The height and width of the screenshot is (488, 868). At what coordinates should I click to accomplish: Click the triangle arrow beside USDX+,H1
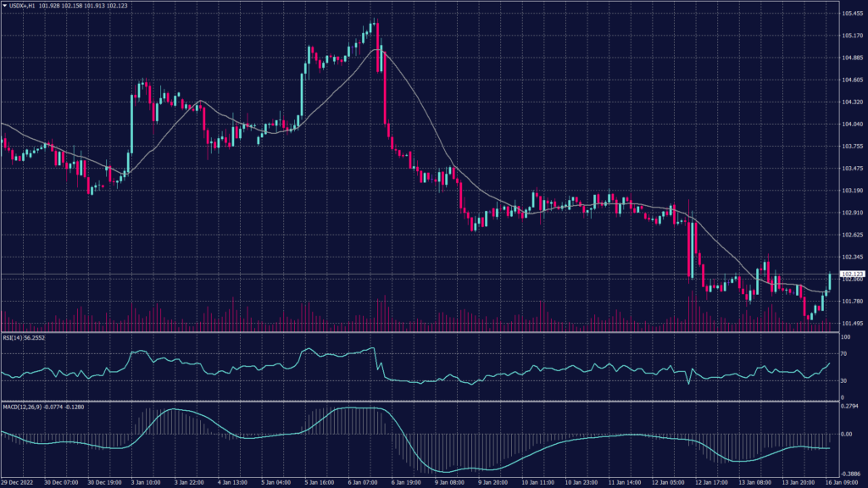pos(4,5)
